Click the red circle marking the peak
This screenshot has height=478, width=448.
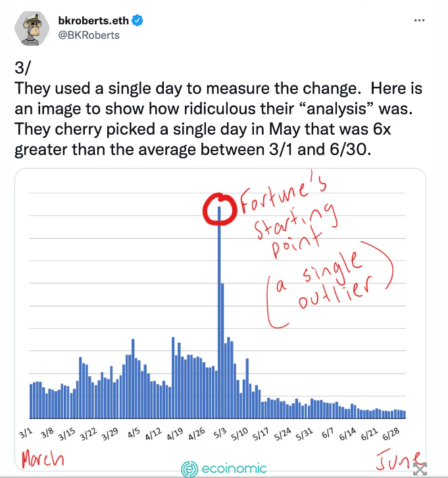(x=220, y=209)
